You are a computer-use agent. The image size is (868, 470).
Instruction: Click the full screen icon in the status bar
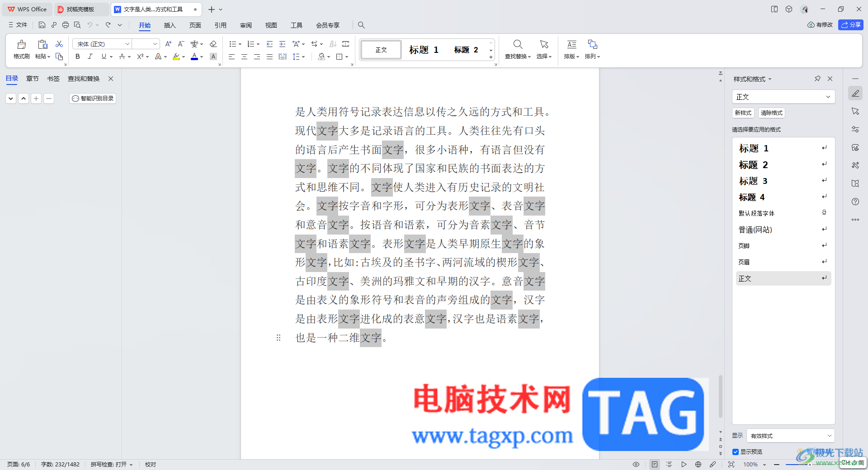[x=731, y=464]
